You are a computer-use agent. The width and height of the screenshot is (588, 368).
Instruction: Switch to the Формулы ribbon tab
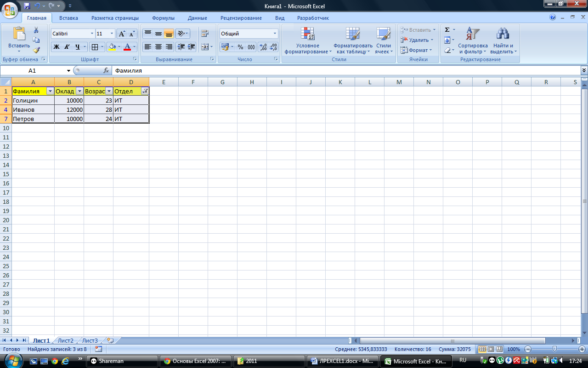click(x=163, y=18)
